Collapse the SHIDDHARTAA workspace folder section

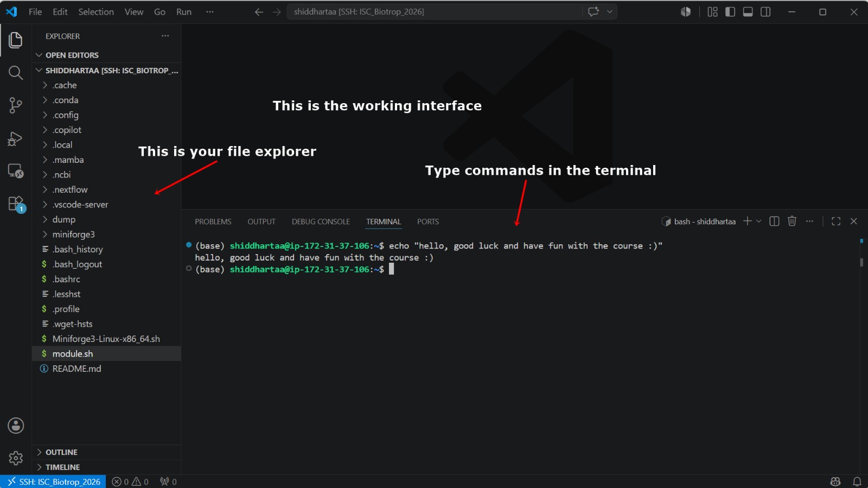click(106, 70)
